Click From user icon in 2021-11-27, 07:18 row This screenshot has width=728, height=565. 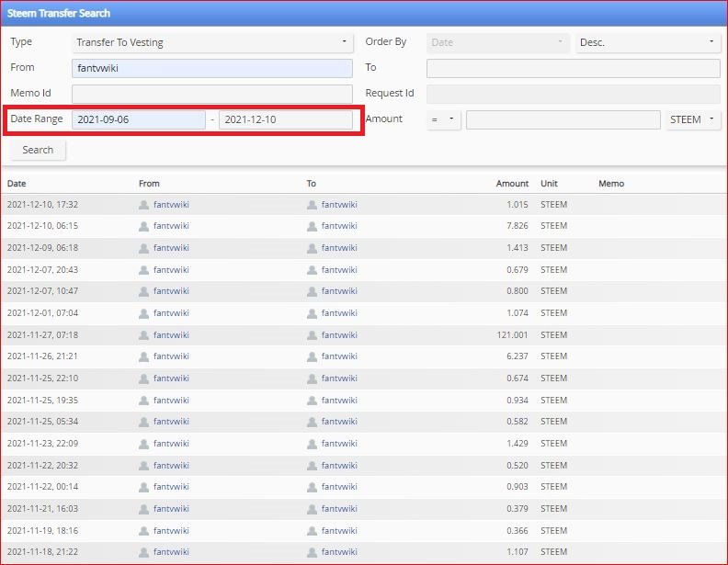[x=144, y=335]
